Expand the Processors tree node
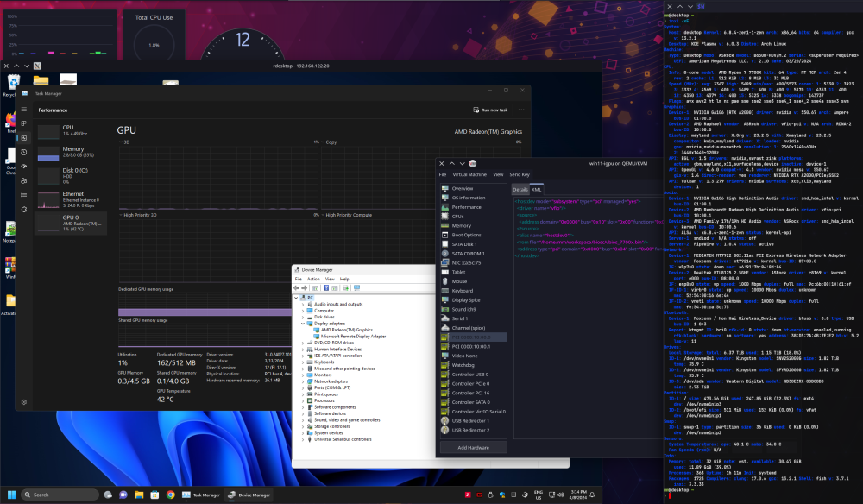 click(303, 400)
